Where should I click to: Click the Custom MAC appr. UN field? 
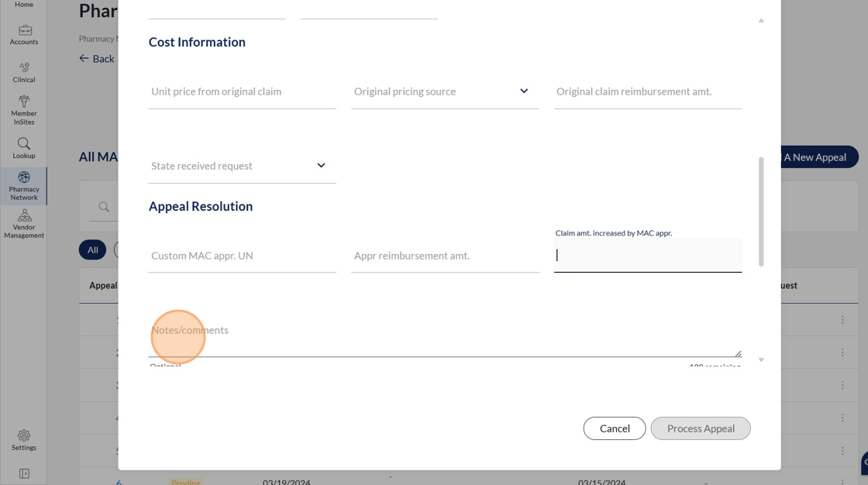tap(242, 256)
